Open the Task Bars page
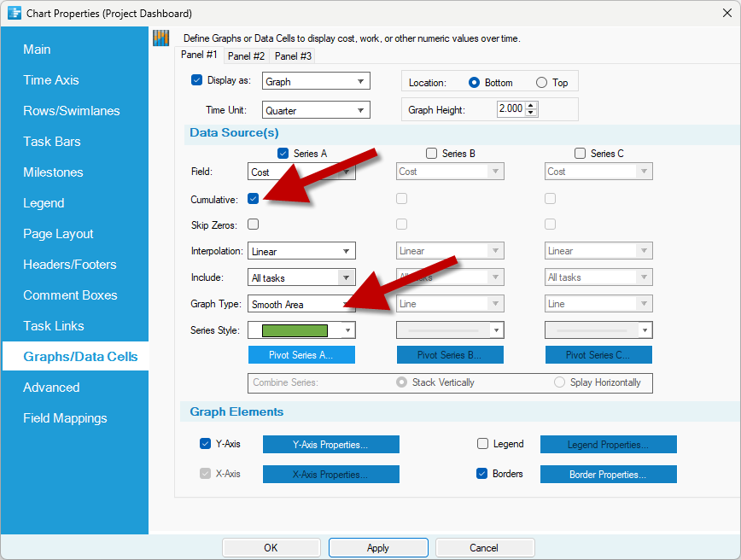The image size is (741, 560). pyautogui.click(x=52, y=142)
